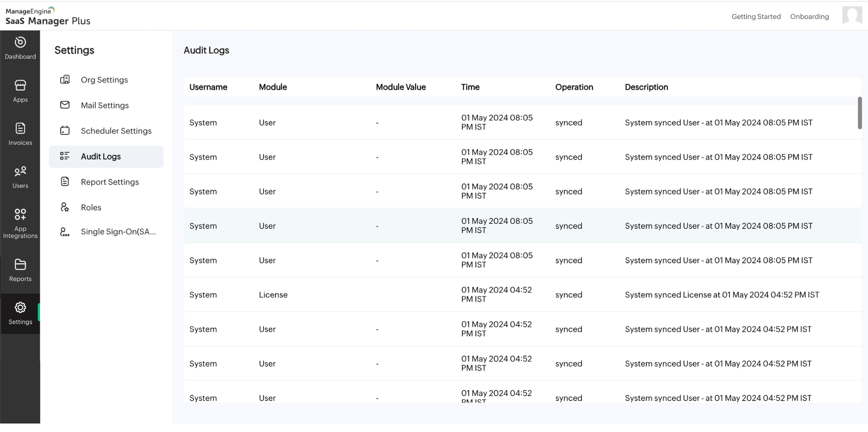This screenshot has height=432, width=868.
Task: Click the user profile avatar
Action: click(852, 16)
